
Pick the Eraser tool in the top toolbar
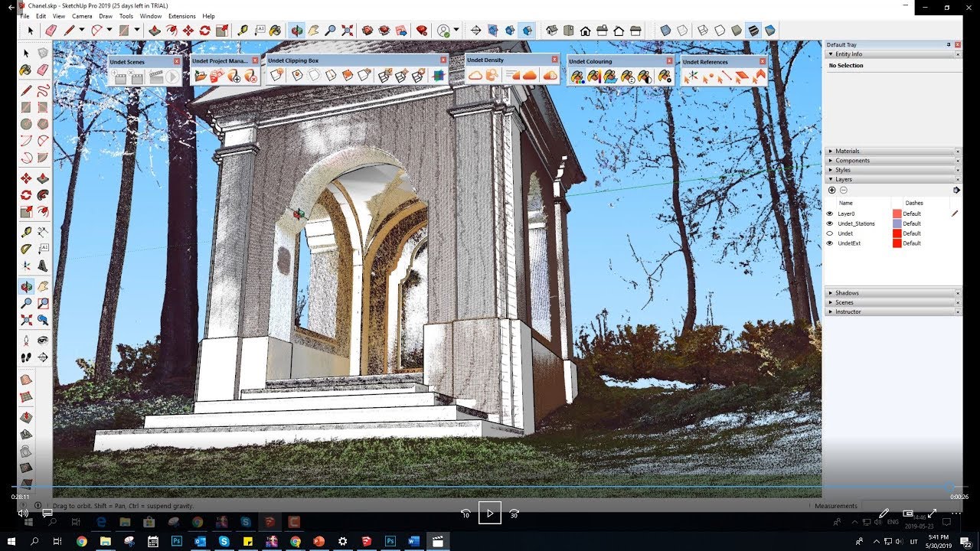pyautogui.click(x=51, y=31)
